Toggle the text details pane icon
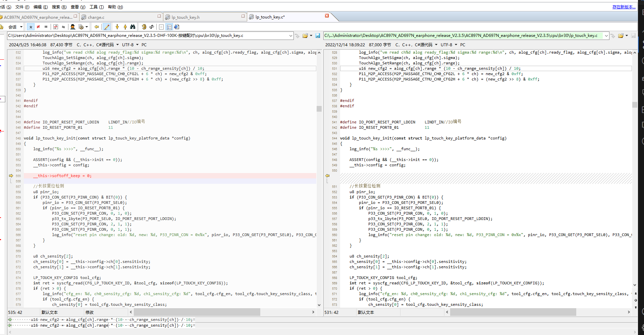 [x=169, y=27]
